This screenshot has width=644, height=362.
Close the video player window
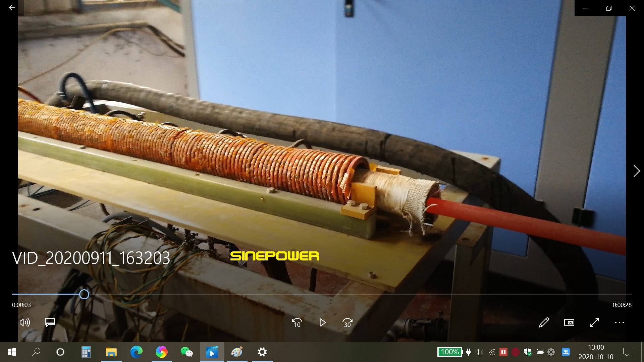click(632, 8)
